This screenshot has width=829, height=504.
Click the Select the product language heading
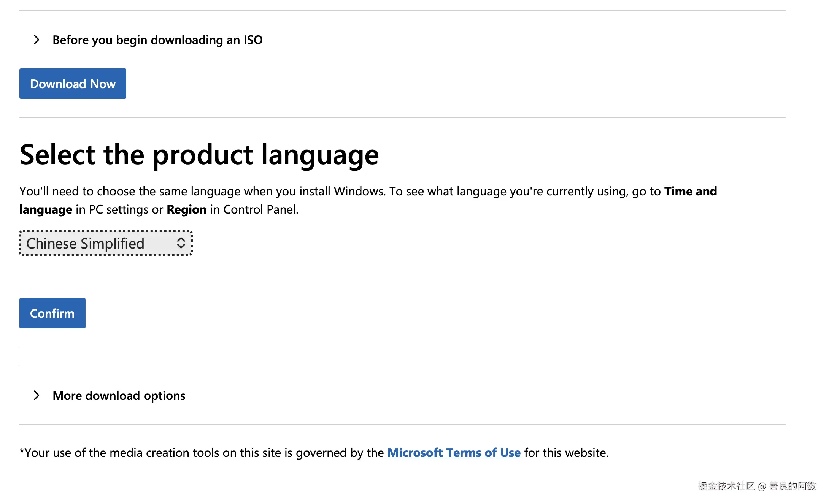(199, 155)
